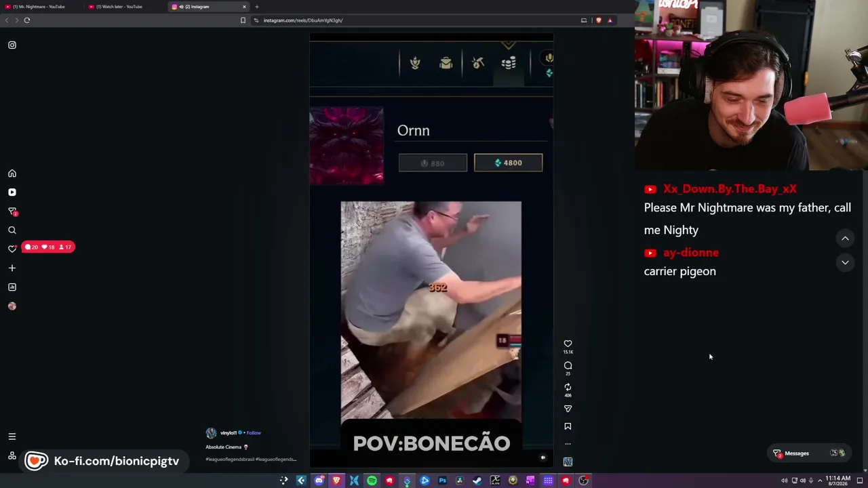The width and height of the screenshot is (868, 488).
Task: Save the reel with bookmark icon
Action: [568, 426]
